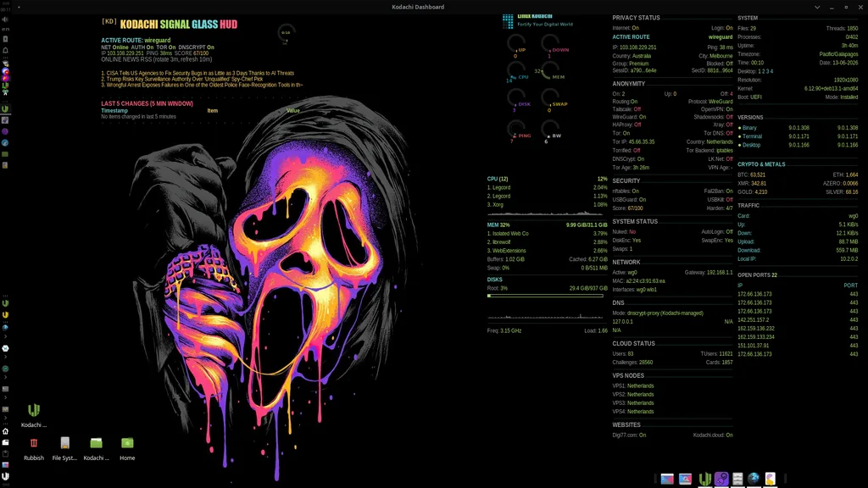This screenshot has width=868, height=488.
Task: Click the Digi77.com: On website status
Action: [629, 435]
